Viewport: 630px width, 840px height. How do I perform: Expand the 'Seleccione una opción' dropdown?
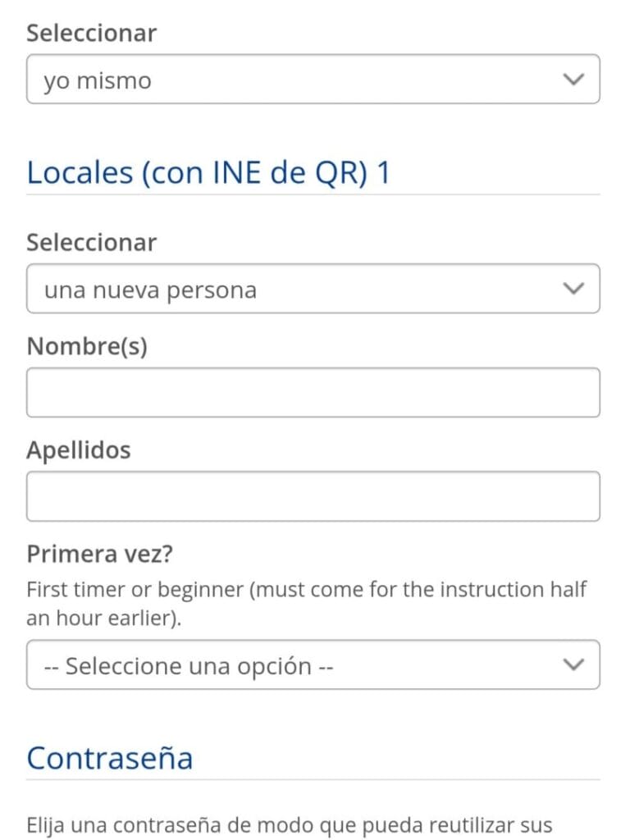coord(313,664)
